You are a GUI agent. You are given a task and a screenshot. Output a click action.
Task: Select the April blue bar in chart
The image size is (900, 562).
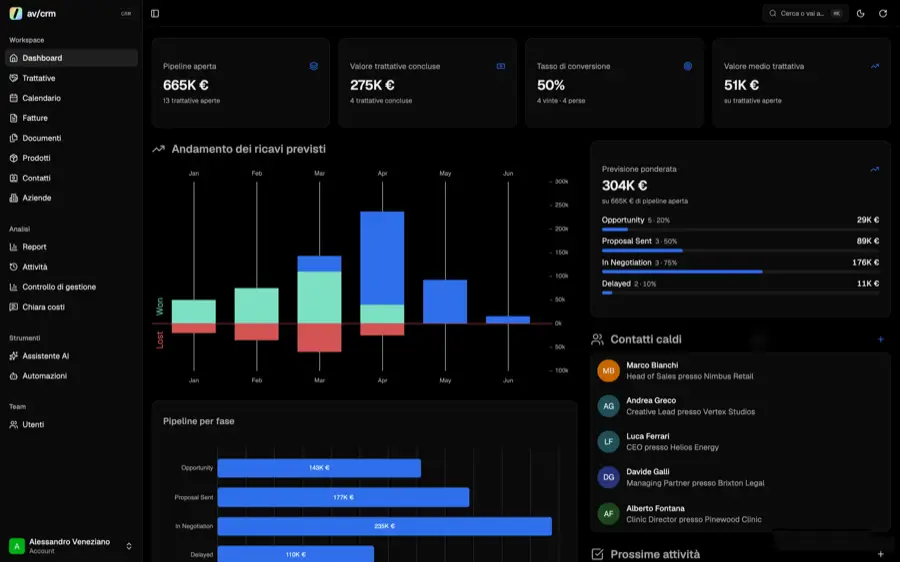pyautogui.click(x=382, y=258)
